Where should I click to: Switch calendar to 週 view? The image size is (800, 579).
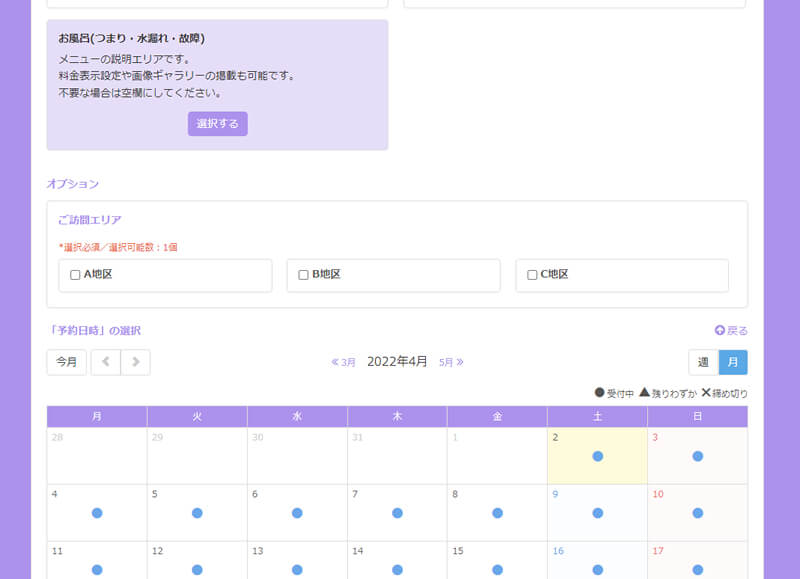point(703,362)
